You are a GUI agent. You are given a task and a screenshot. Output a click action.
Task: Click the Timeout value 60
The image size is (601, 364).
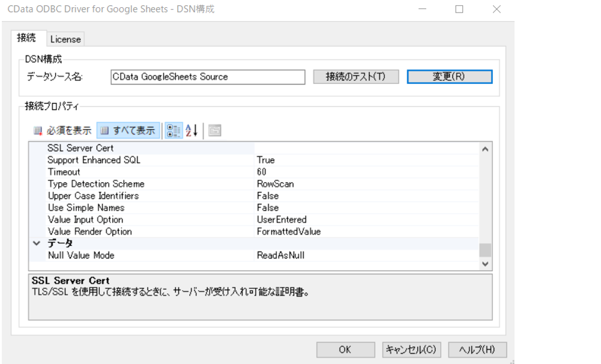pos(261,172)
